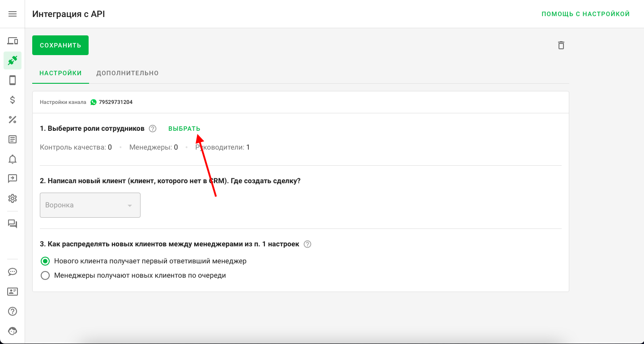Open the hamburger menu

13,14
